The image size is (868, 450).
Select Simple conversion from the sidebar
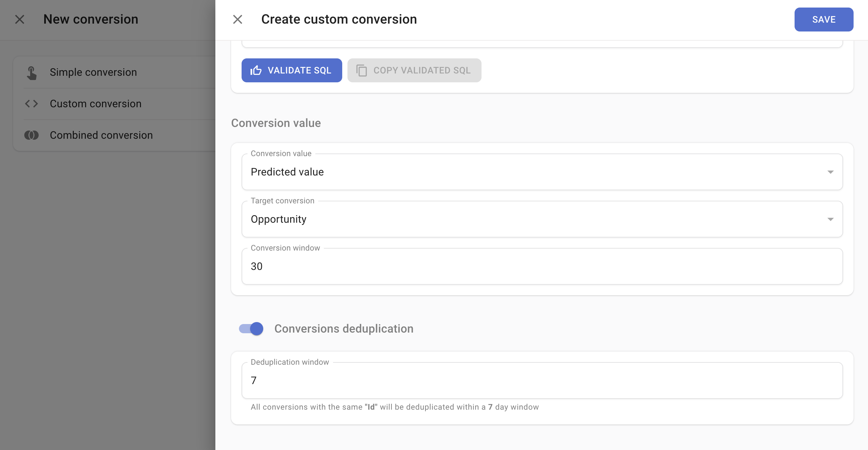[x=93, y=72]
